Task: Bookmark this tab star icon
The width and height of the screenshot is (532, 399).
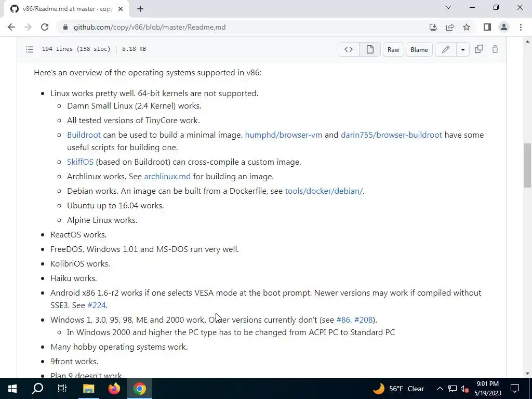Action: (467, 27)
